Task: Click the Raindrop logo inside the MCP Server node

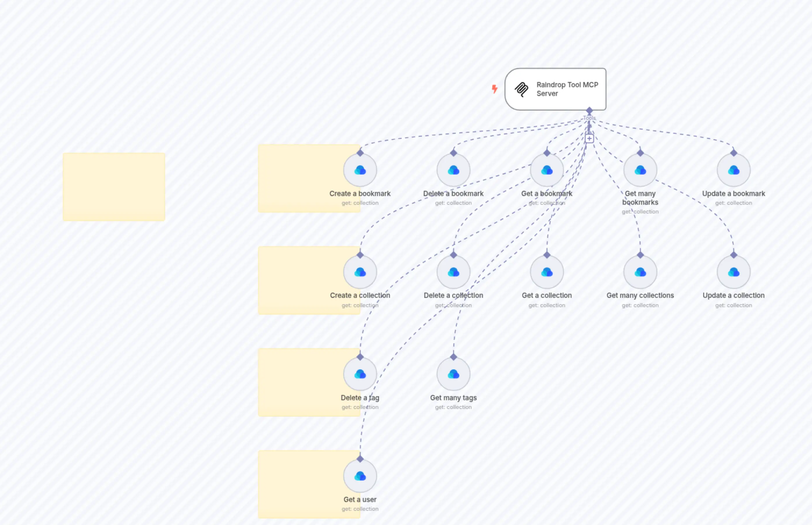Action: [521, 89]
